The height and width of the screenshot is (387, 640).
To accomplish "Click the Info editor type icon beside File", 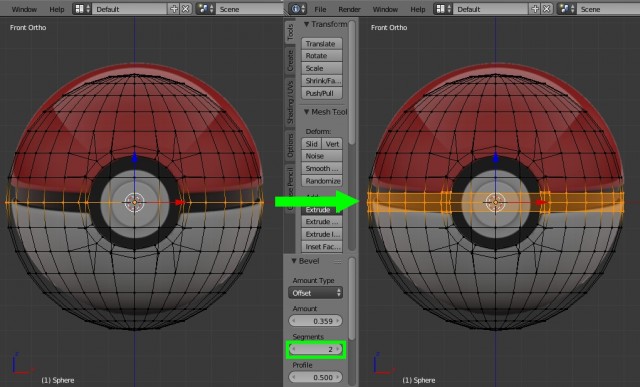I will [297, 9].
